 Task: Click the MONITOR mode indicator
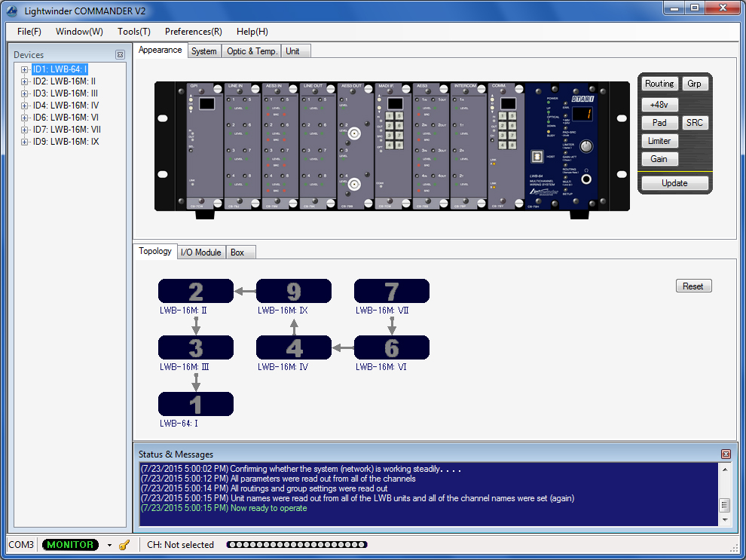coord(70,545)
